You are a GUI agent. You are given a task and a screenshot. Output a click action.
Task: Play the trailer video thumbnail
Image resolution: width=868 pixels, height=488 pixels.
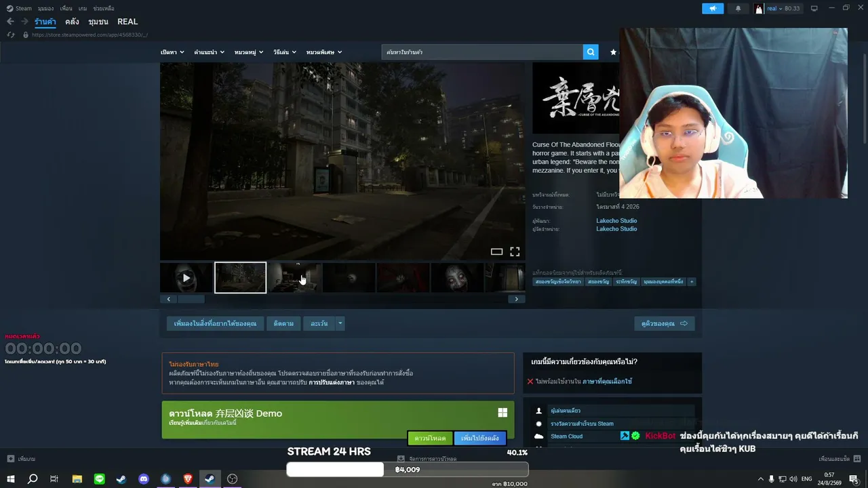click(186, 278)
